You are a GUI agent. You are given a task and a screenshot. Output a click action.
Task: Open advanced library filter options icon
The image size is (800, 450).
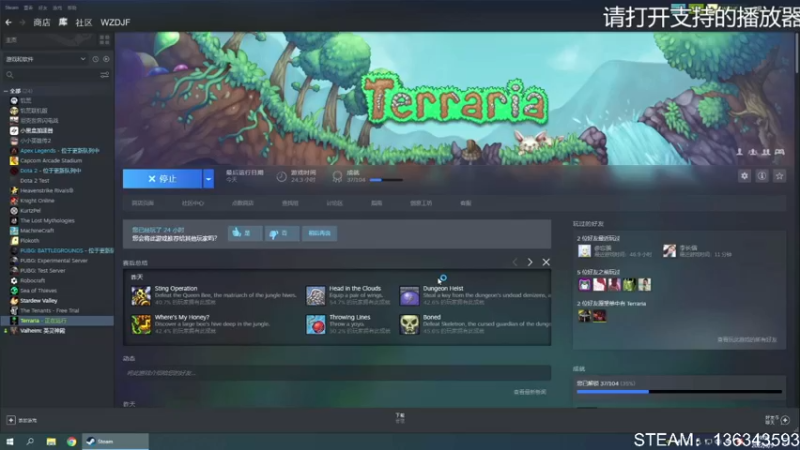[x=105, y=75]
